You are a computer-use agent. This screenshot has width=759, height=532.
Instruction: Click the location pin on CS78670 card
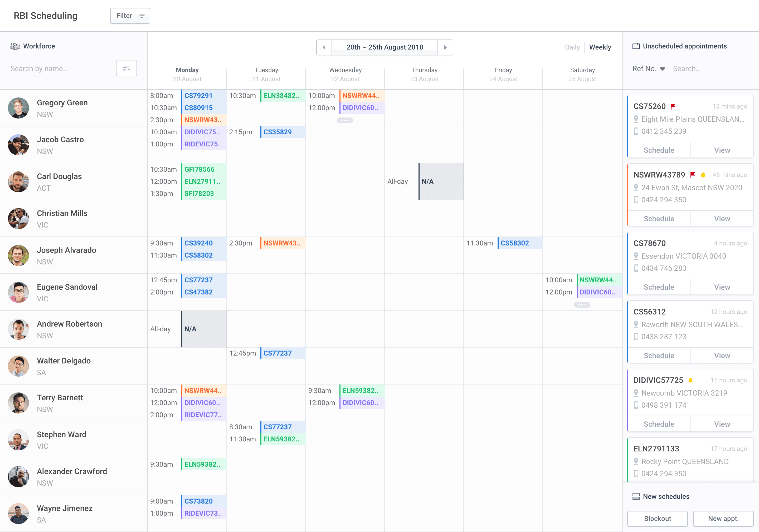pyautogui.click(x=636, y=256)
